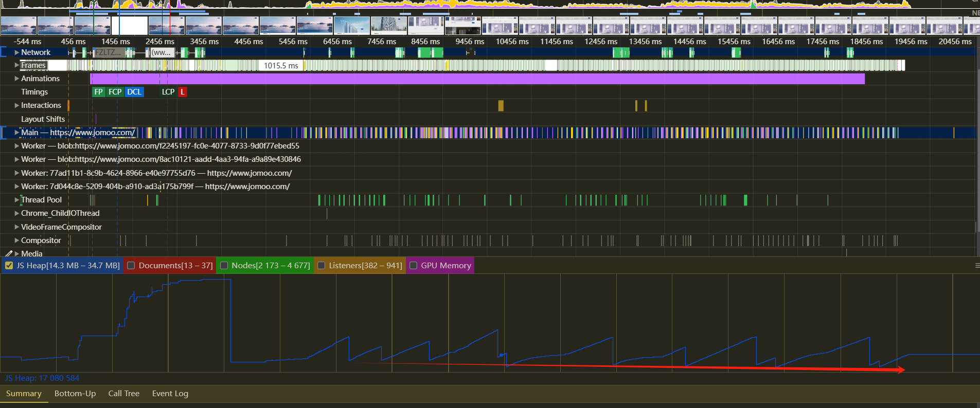
Task: Click the 16456 ms ruler label
Action: click(x=778, y=42)
